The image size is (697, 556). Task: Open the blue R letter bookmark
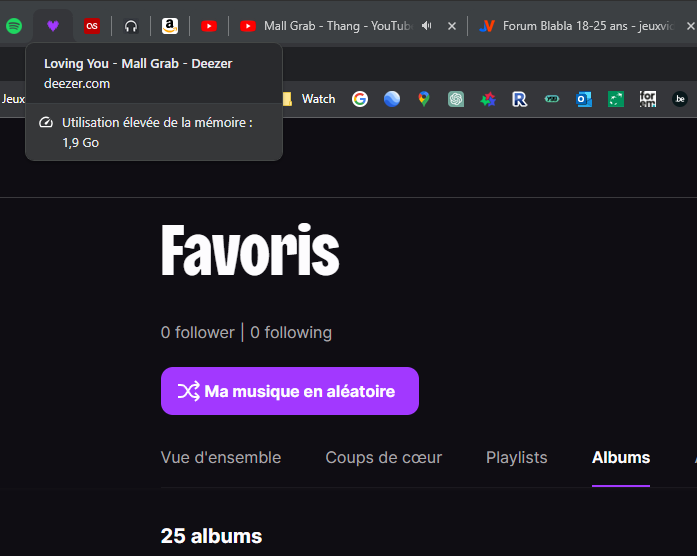tap(520, 99)
